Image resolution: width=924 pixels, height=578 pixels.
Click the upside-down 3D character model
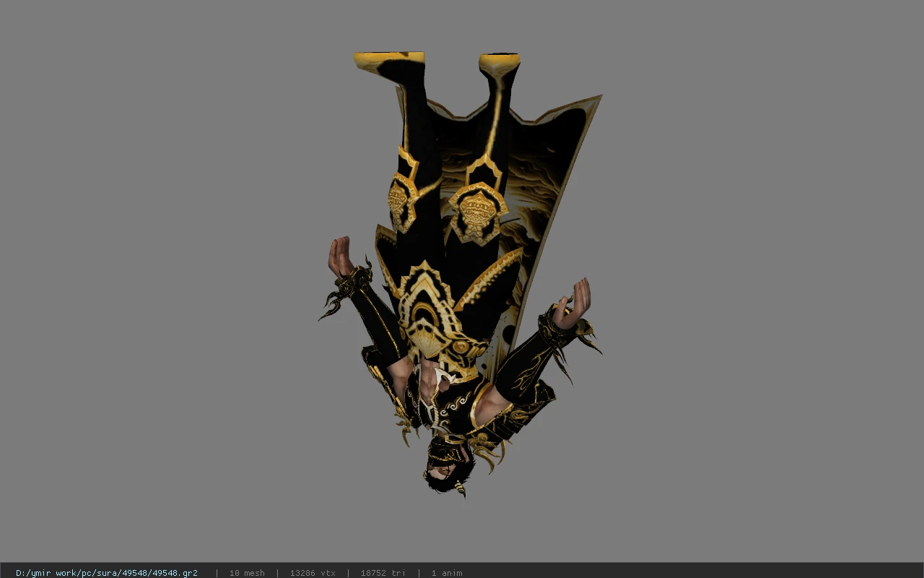coord(460,275)
